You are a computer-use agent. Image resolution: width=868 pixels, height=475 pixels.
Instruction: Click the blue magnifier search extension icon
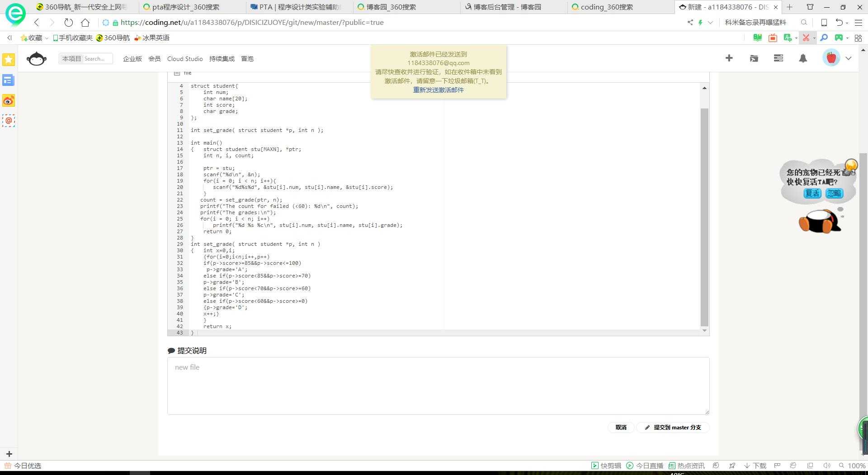pyautogui.click(x=824, y=38)
